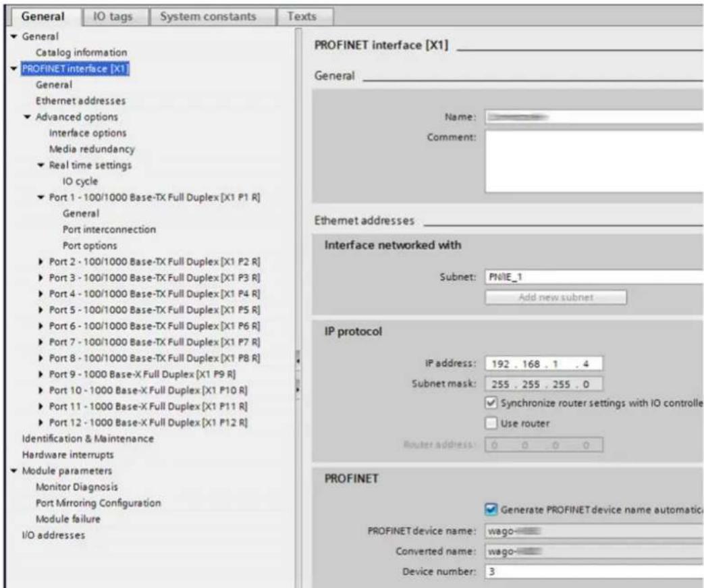This screenshot has height=588, width=704.
Task: Expand the Port 6 node arrow
Action: [x=41, y=326]
